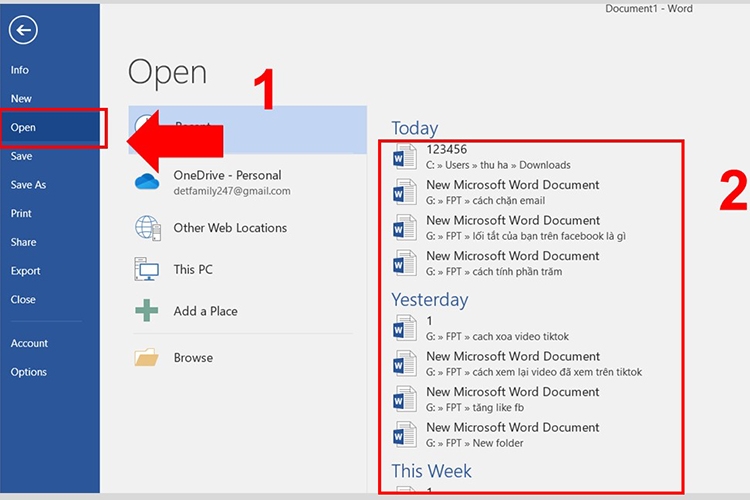Select Export in the sidebar
This screenshot has height=500, width=750.
click(25, 271)
